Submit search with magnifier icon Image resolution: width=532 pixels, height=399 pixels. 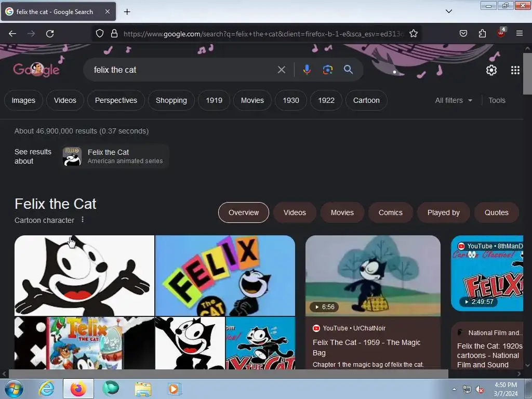tap(348, 70)
